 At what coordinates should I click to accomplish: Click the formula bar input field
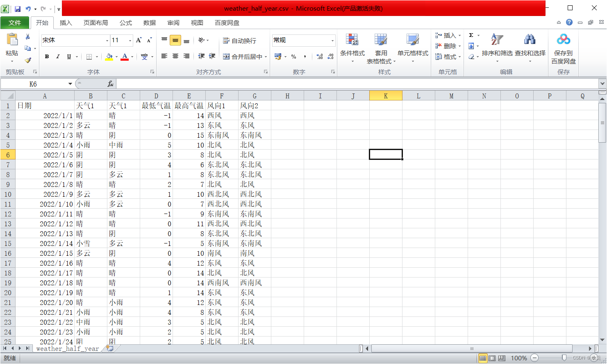click(x=357, y=84)
